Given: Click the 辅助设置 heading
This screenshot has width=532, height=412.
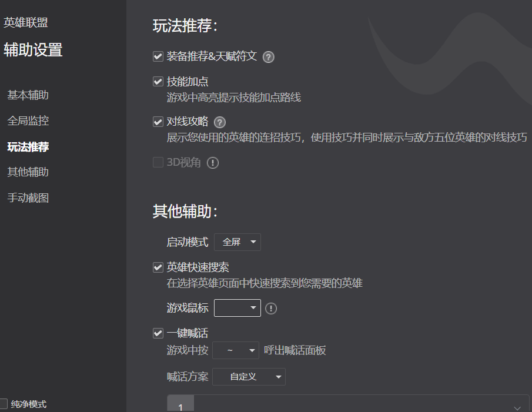Looking at the screenshot, I should 34,50.
